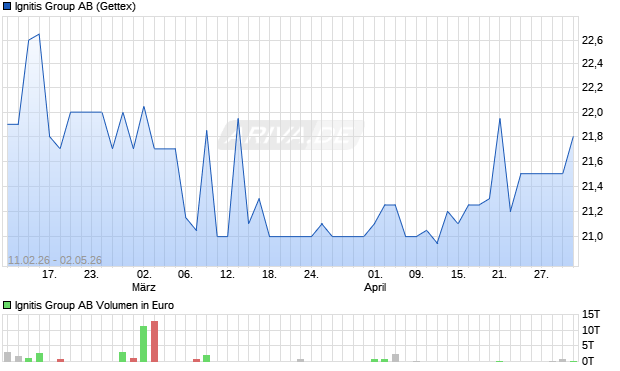The image size is (620, 371).
Task: Click the '12.' date axis label
Action: click(227, 274)
